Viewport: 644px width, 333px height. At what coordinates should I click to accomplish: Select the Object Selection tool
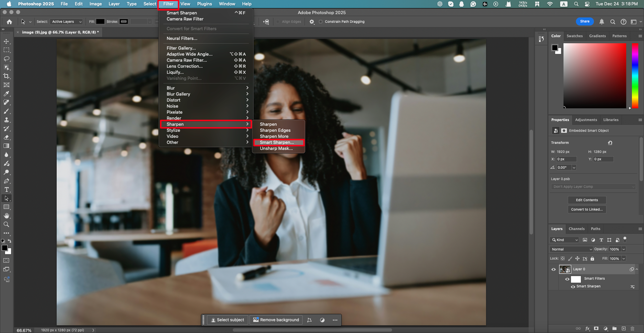click(7, 67)
